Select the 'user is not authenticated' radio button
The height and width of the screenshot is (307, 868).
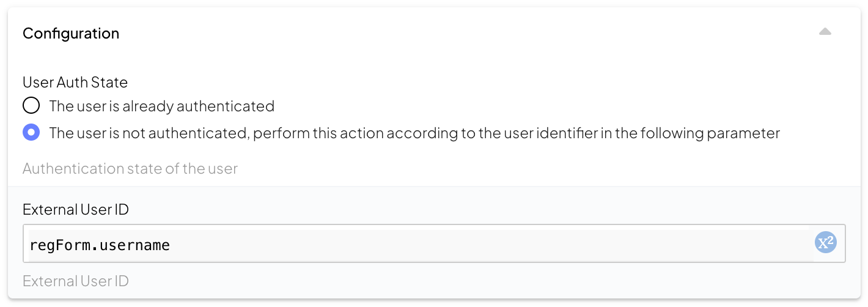31,133
